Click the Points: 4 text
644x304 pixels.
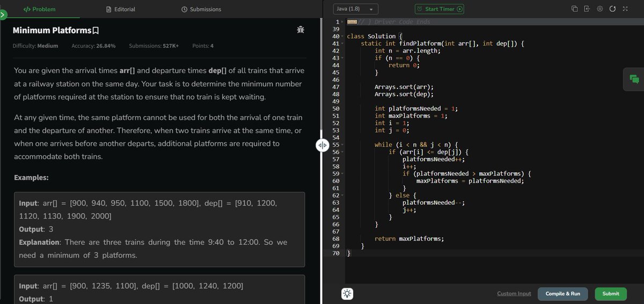[x=203, y=46]
